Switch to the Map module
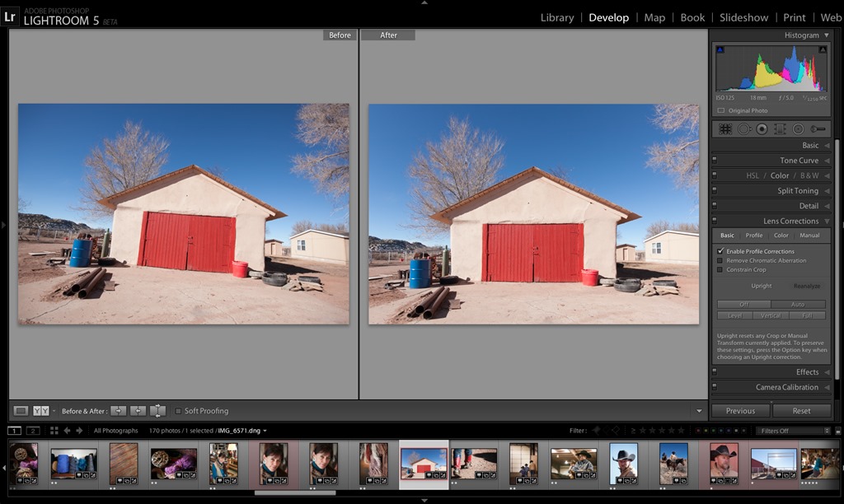844x504 pixels. point(654,16)
